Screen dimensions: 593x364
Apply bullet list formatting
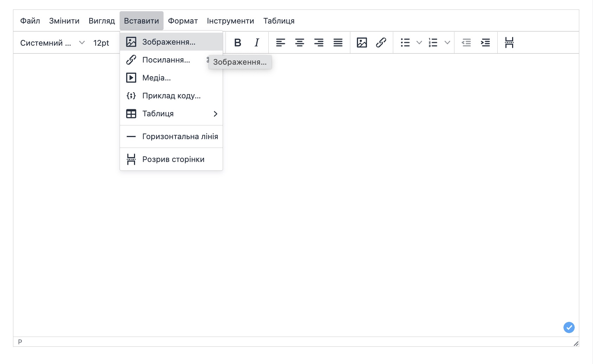click(405, 43)
